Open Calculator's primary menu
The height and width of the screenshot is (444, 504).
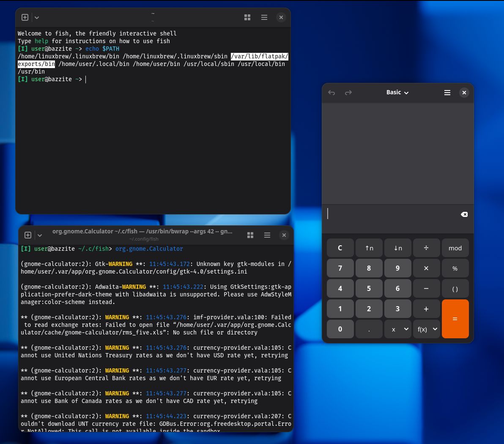pos(447,92)
